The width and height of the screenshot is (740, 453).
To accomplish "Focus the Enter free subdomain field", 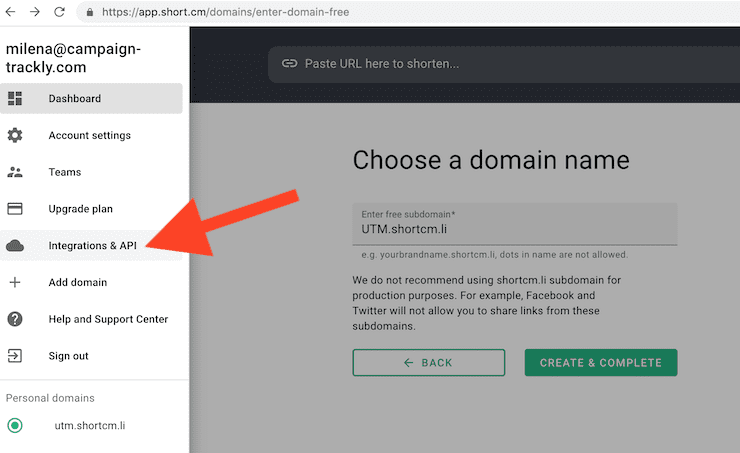I will tap(514, 224).
